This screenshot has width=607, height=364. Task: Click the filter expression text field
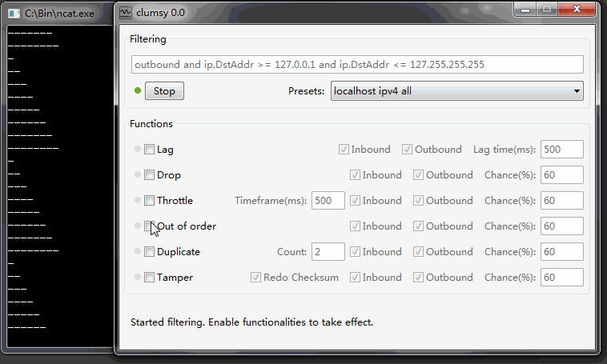[357, 64]
